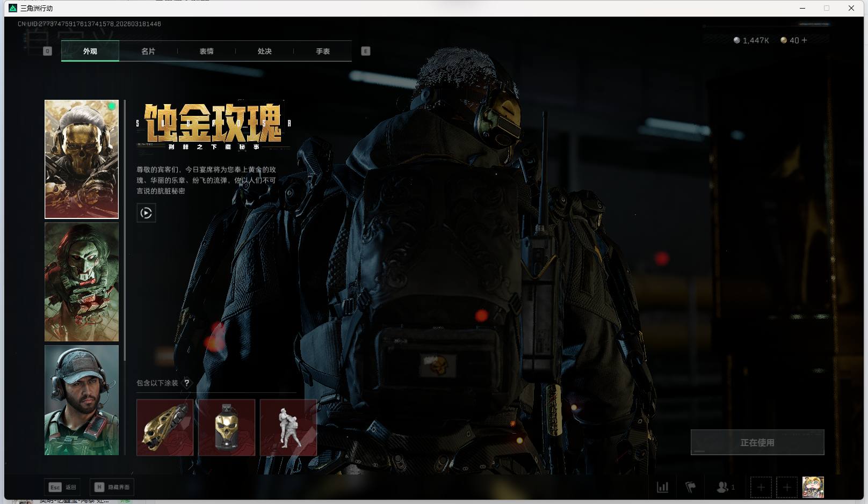Select the gold skull mask skin thumbnail
868x504 pixels.
82,159
